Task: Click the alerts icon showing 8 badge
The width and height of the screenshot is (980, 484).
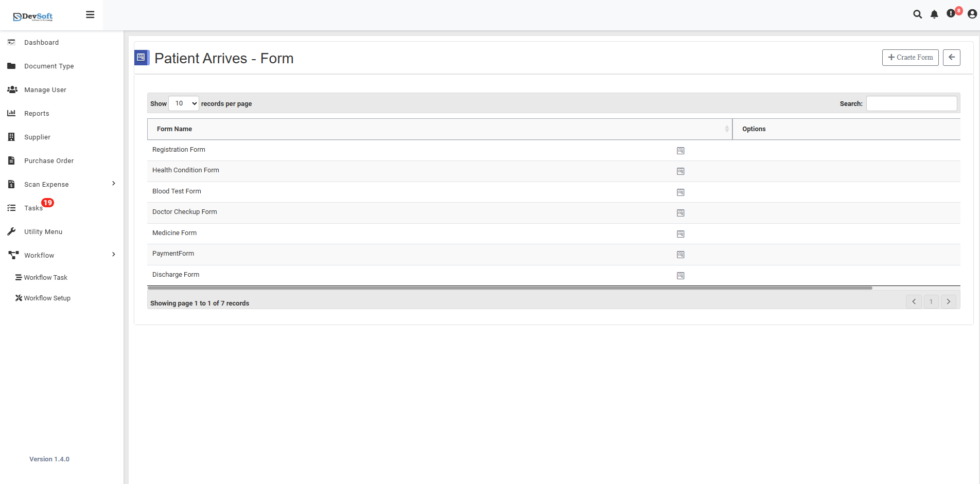Action: coord(951,14)
